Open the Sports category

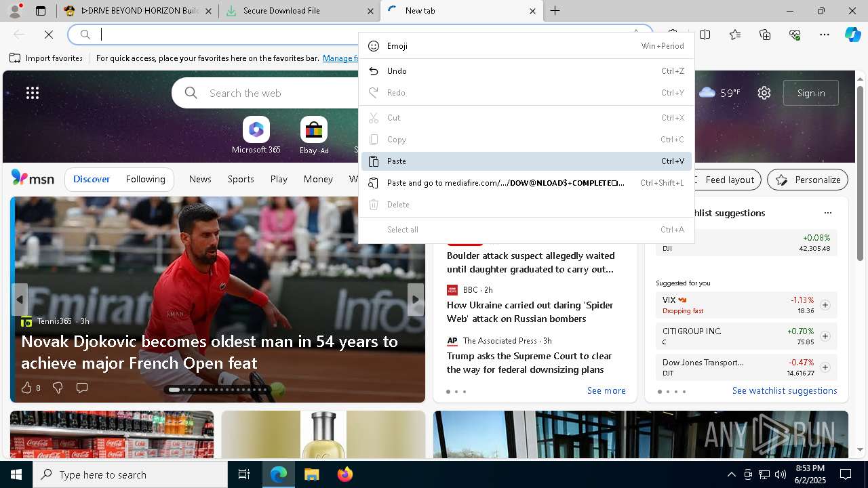coord(241,179)
